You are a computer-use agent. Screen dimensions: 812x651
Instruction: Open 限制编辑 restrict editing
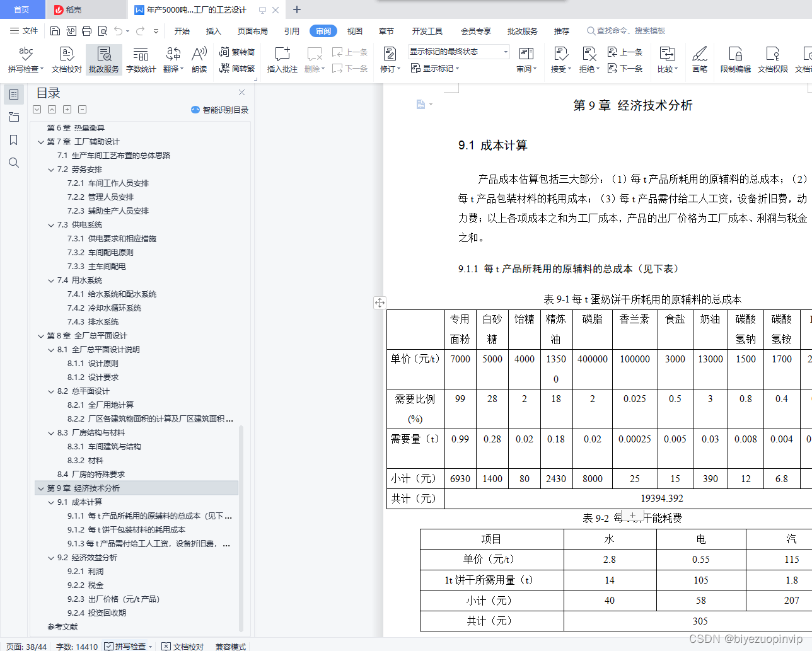736,60
